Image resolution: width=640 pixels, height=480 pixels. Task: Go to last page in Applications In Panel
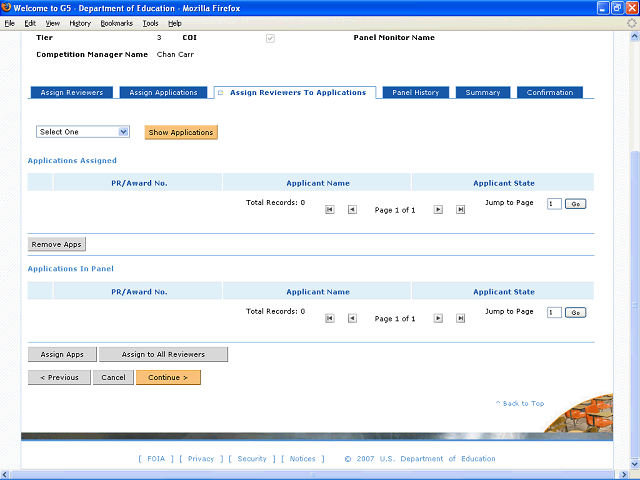pos(460,318)
